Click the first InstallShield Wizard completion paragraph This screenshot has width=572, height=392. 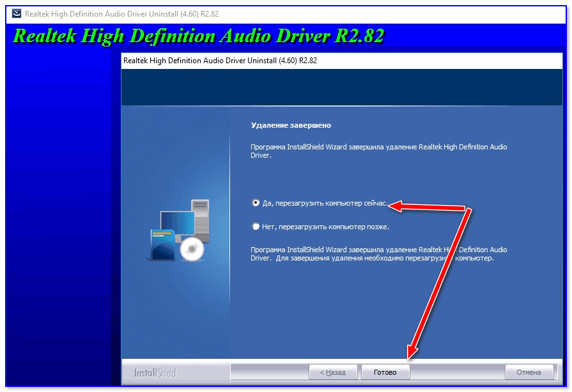click(x=378, y=151)
